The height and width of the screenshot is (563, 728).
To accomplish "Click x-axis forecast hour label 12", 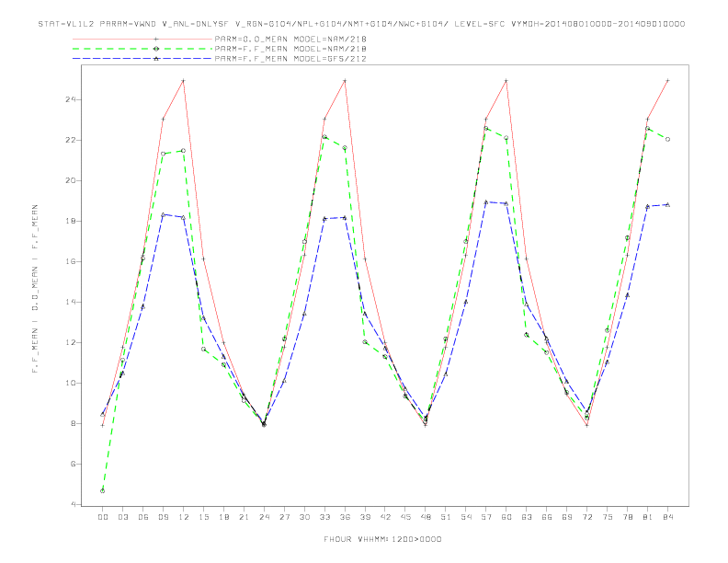I will [184, 517].
